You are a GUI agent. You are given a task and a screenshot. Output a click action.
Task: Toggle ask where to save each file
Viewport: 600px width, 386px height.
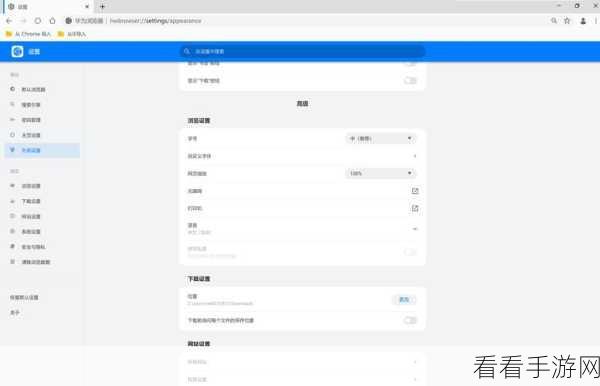tap(410, 320)
